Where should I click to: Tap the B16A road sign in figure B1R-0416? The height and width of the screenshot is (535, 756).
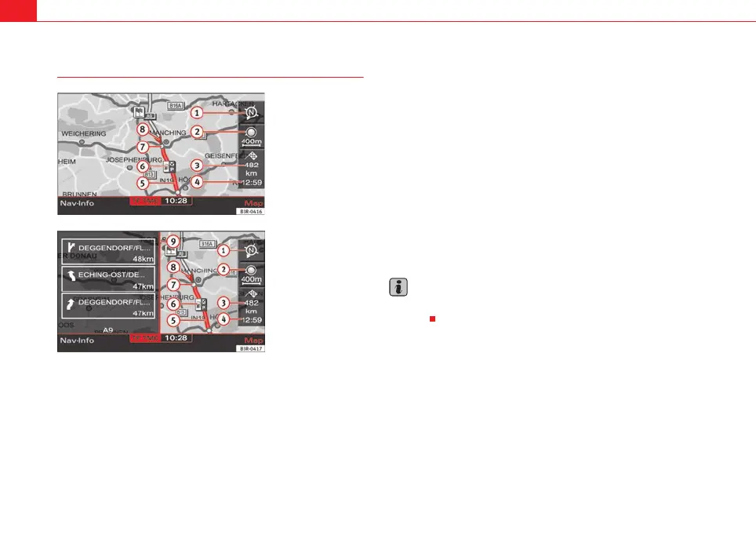[x=175, y=106]
